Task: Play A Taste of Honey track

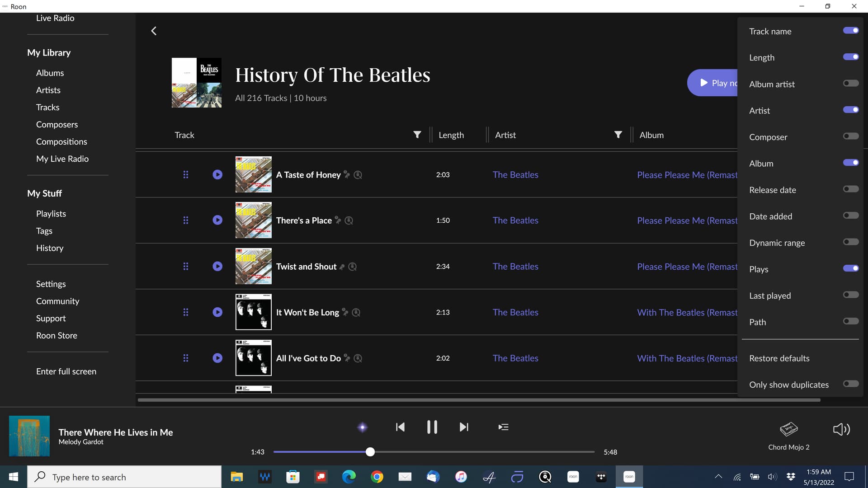Action: click(x=217, y=174)
